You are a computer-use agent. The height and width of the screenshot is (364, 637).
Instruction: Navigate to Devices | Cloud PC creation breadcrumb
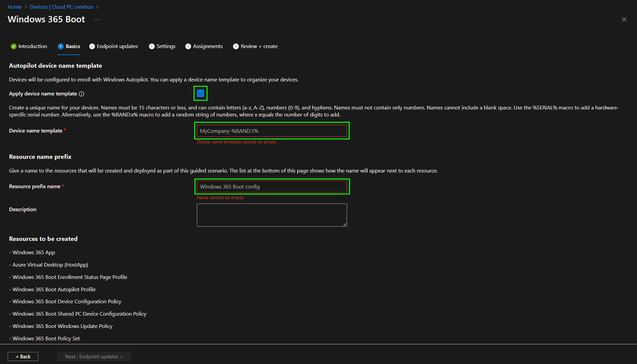point(61,7)
